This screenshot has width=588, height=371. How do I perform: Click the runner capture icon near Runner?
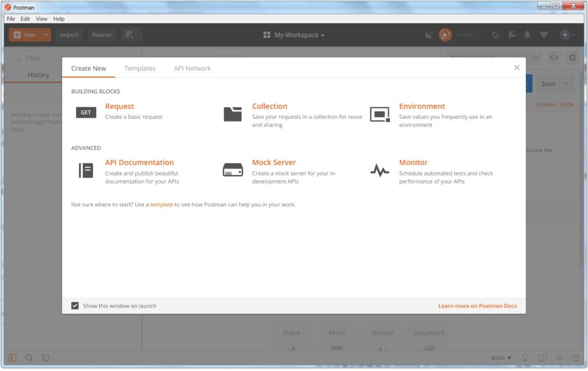(131, 35)
